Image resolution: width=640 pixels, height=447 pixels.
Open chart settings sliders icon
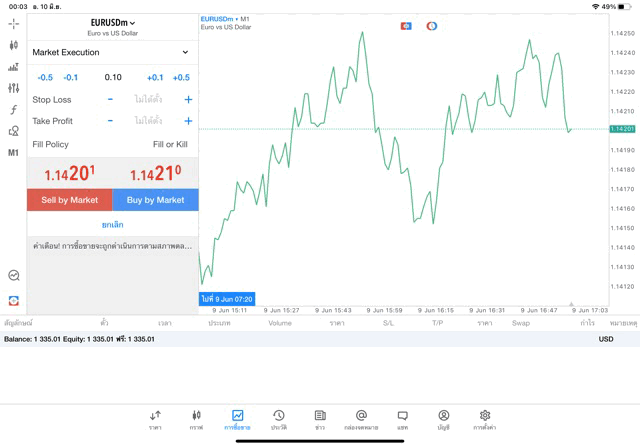click(x=14, y=88)
